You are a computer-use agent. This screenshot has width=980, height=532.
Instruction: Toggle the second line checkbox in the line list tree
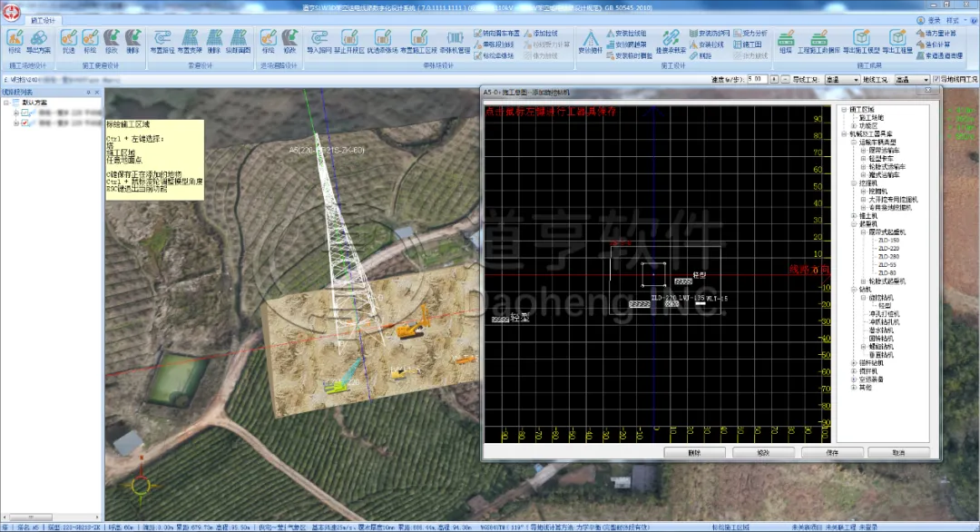(25, 123)
